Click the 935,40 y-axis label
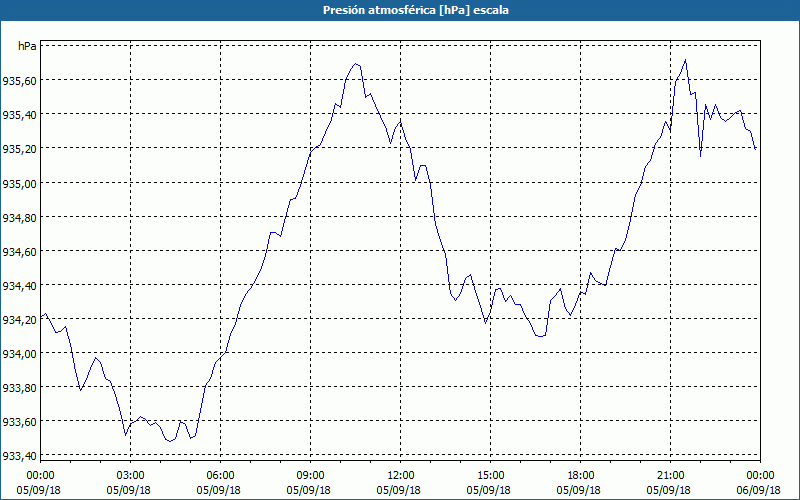The height and width of the screenshot is (500, 800). coord(19,114)
